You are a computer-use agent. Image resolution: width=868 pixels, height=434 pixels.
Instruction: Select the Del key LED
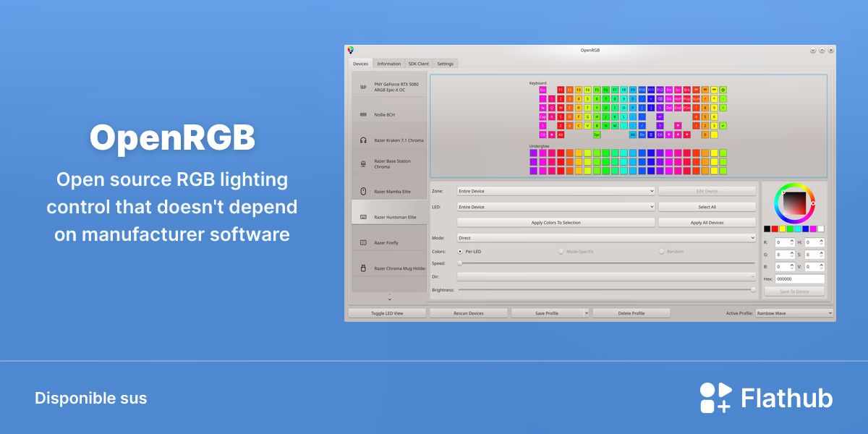point(668,108)
